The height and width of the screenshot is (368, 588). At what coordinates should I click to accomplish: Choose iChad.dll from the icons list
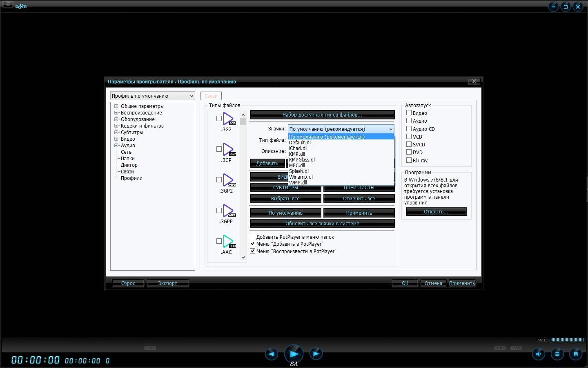(x=341, y=148)
